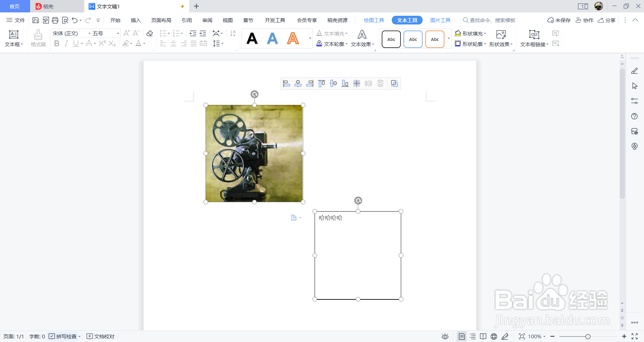Open the pen edit icon in right sidebar
Viewport: 644px width, 342px height.
635,71
